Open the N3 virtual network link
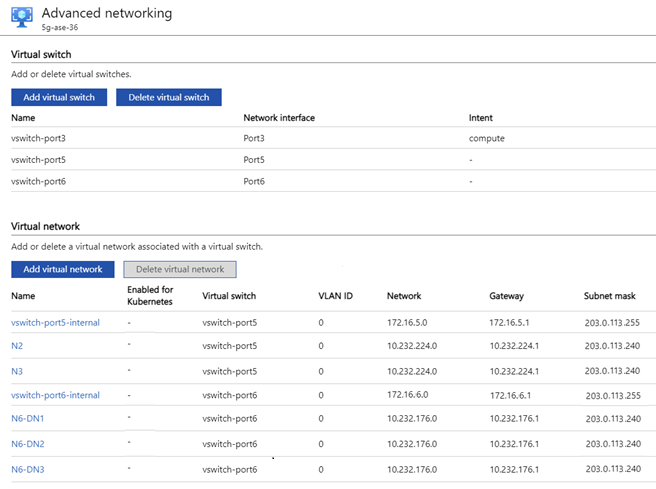The width and height of the screenshot is (656, 489). coord(17,371)
